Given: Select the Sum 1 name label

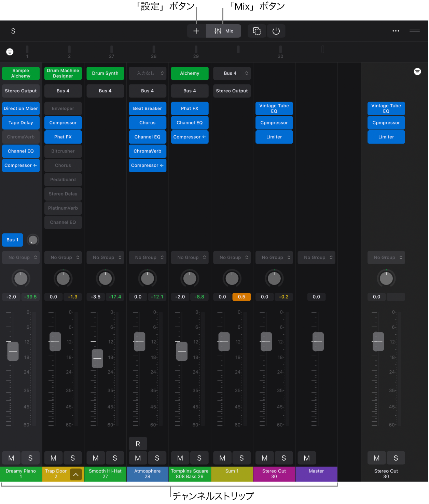Looking at the screenshot, I should [x=232, y=474].
